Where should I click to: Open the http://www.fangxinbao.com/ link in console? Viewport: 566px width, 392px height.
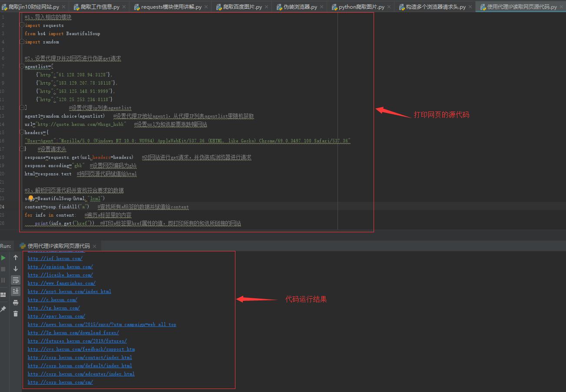pyautogui.click(x=61, y=283)
